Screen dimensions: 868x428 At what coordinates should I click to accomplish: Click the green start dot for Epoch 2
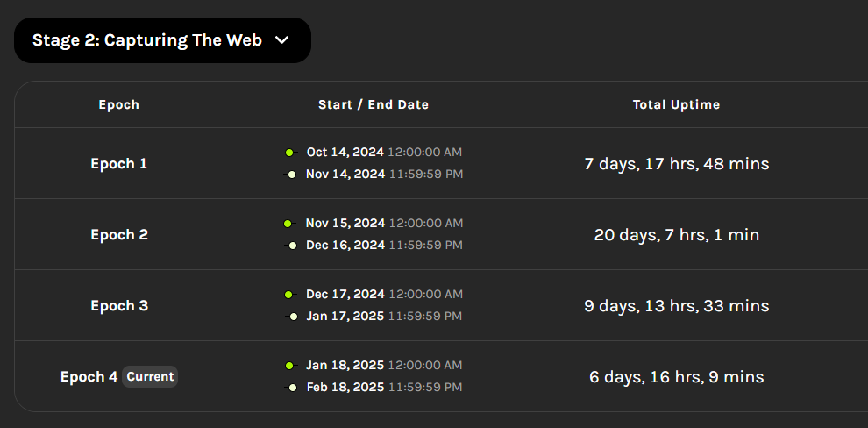click(288, 224)
